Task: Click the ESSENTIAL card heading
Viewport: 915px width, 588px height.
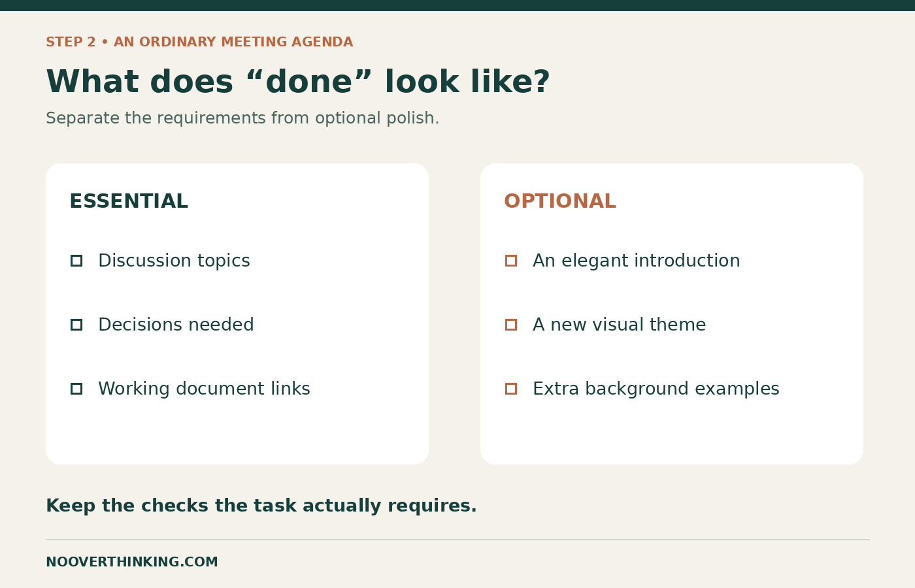Action: click(129, 201)
